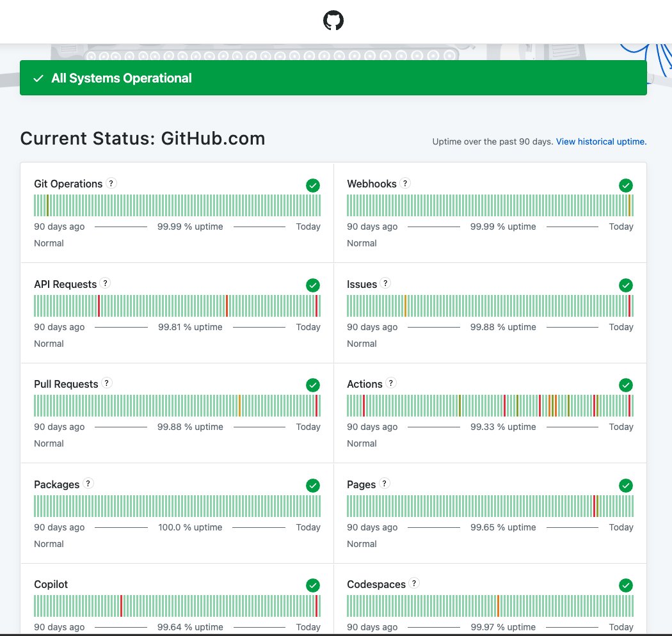This screenshot has height=636, width=672.
Task: Click Pull Requests component name
Action: tap(66, 384)
